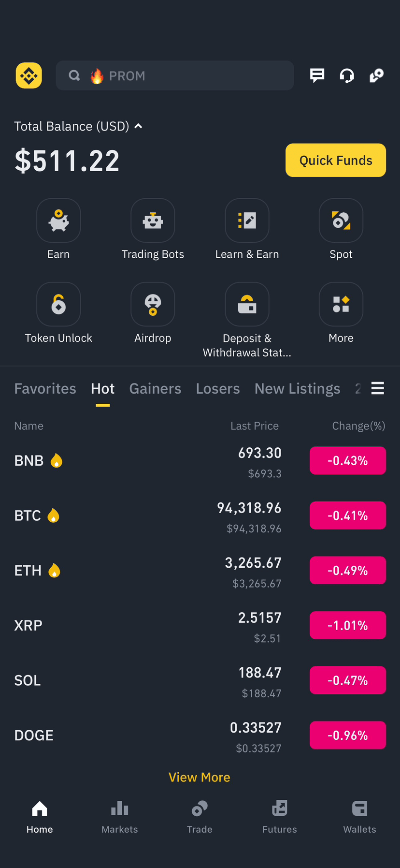
Task: Open the Airdrop icon
Action: 153,304
